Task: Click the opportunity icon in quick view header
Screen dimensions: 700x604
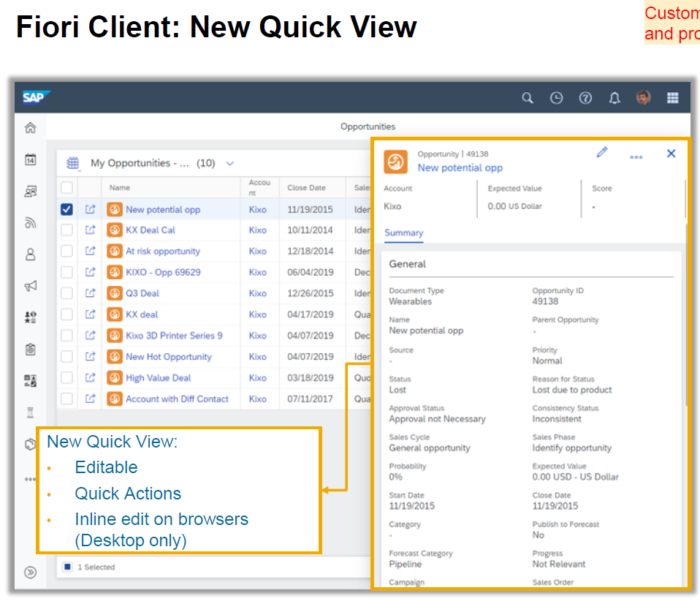Action: (x=395, y=162)
